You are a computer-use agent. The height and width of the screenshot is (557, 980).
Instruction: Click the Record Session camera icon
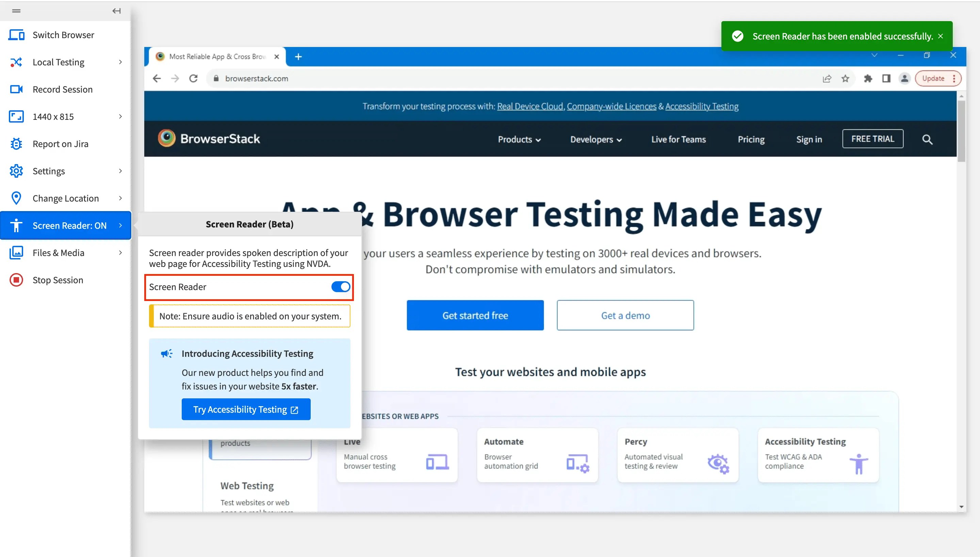tap(16, 89)
